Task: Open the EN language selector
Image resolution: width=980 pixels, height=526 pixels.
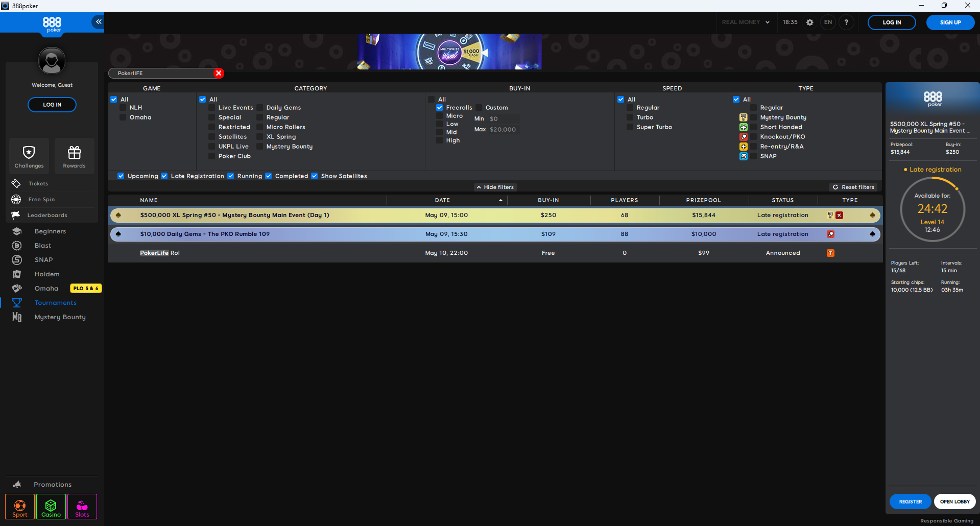Action: pyautogui.click(x=828, y=22)
